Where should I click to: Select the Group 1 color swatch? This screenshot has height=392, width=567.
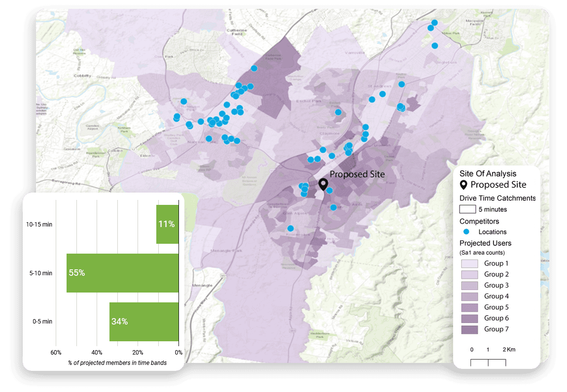[x=469, y=263]
